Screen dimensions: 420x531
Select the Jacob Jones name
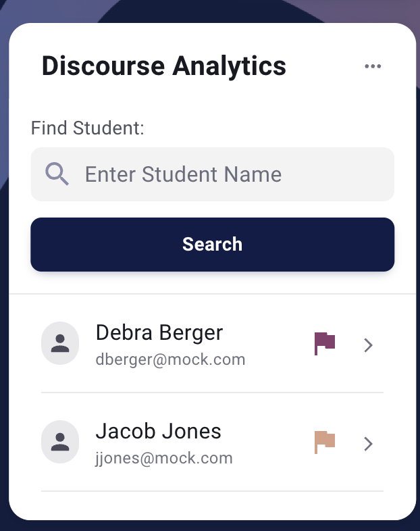tap(159, 431)
